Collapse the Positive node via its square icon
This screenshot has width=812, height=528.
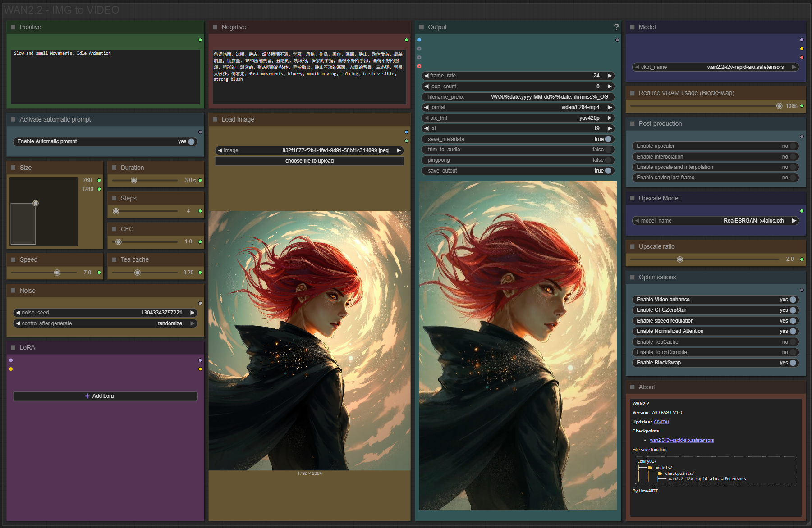(x=13, y=27)
